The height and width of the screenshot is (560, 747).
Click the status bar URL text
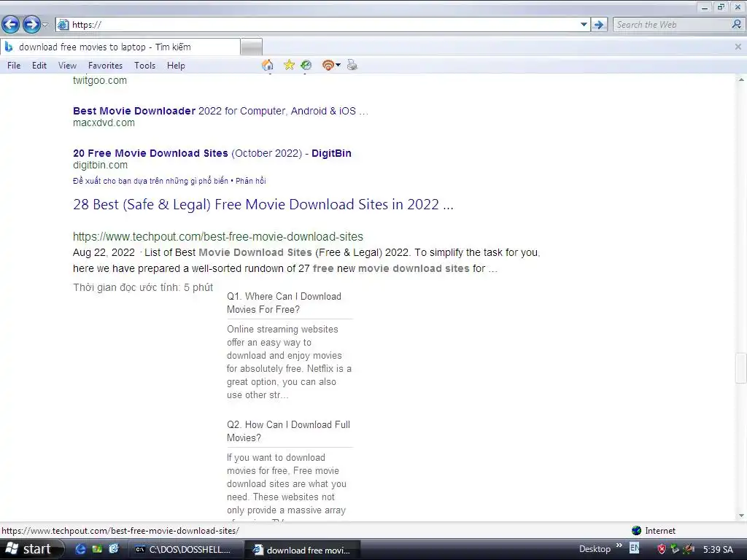(x=120, y=531)
